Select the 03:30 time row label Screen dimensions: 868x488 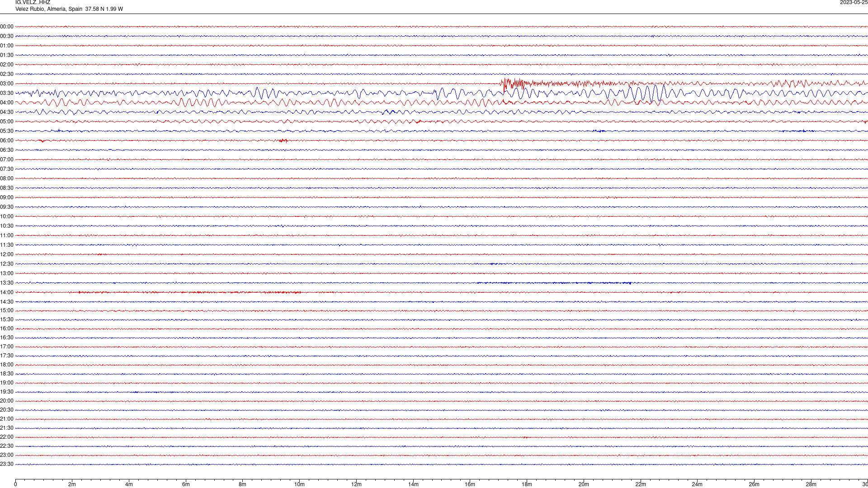(x=7, y=93)
